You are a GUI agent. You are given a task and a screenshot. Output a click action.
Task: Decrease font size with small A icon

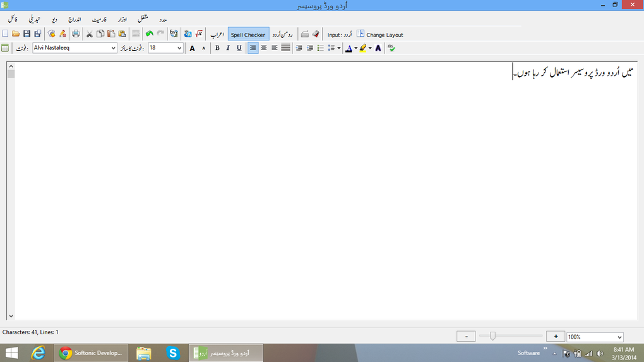[203, 48]
